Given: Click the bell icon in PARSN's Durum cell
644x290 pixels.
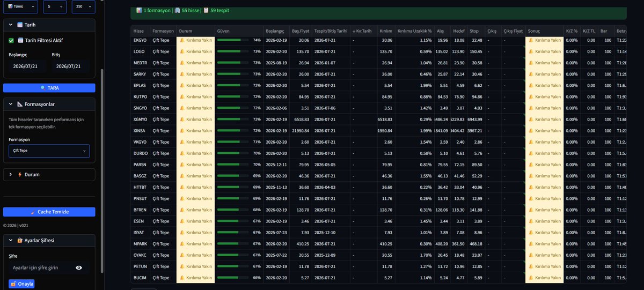Looking at the screenshot, I should (182, 165).
